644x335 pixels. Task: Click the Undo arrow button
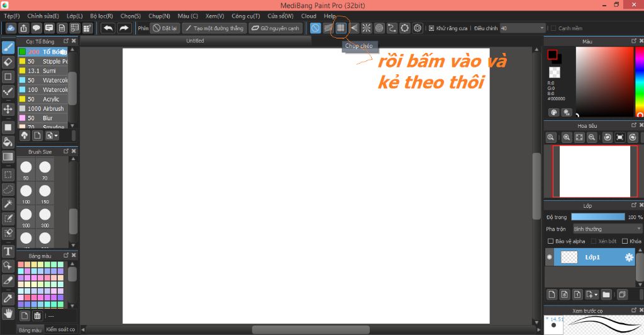pos(108,28)
